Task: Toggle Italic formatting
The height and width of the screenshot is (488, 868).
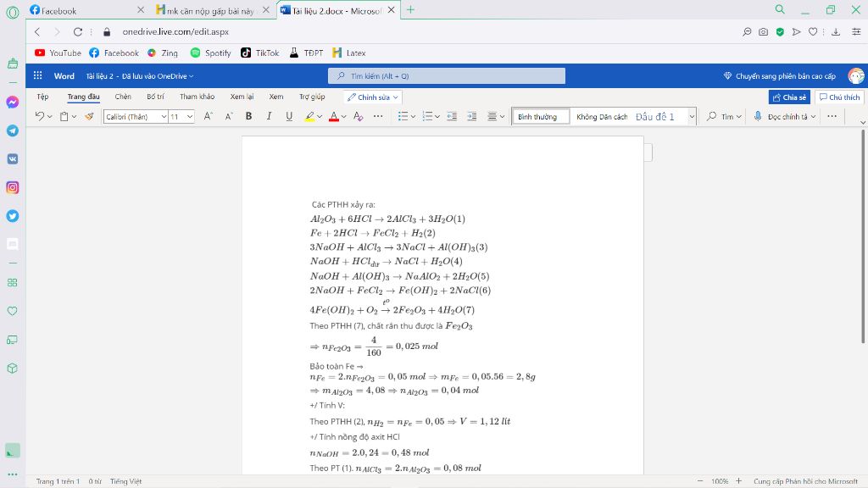Action: [269, 116]
